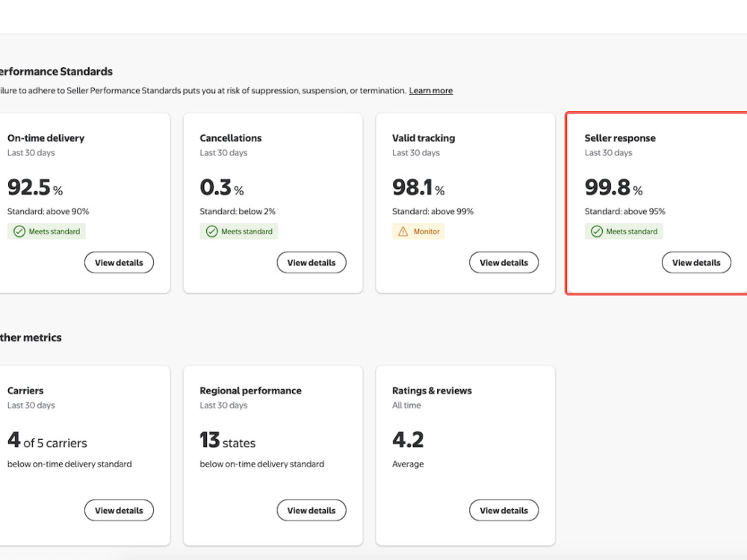Select the On-time delivery Meets standard badge
Screen dimensions: 747x560
46,231
